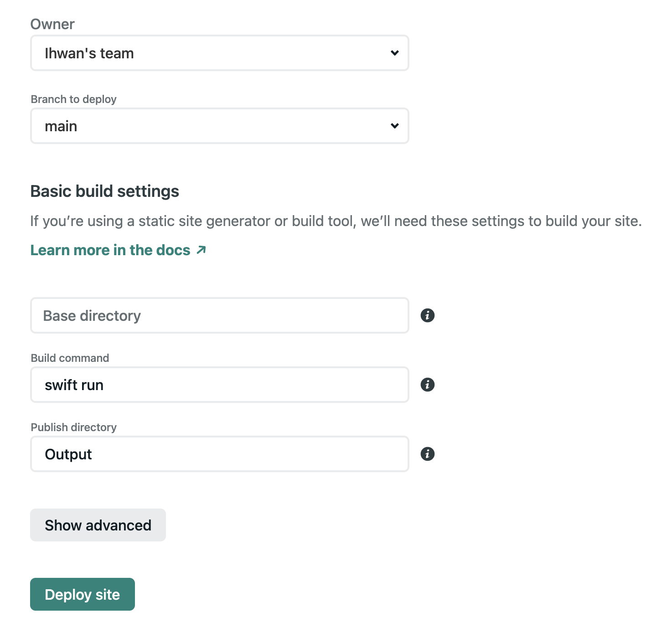The height and width of the screenshot is (638, 672).
Task: Click the chevron arrow in the Branch selector
Action: pos(395,126)
